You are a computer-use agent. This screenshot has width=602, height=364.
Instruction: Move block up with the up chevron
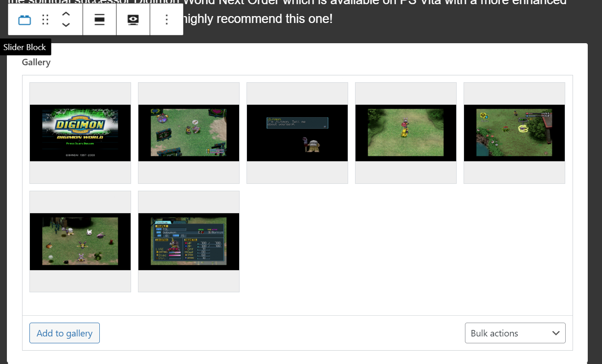point(66,15)
